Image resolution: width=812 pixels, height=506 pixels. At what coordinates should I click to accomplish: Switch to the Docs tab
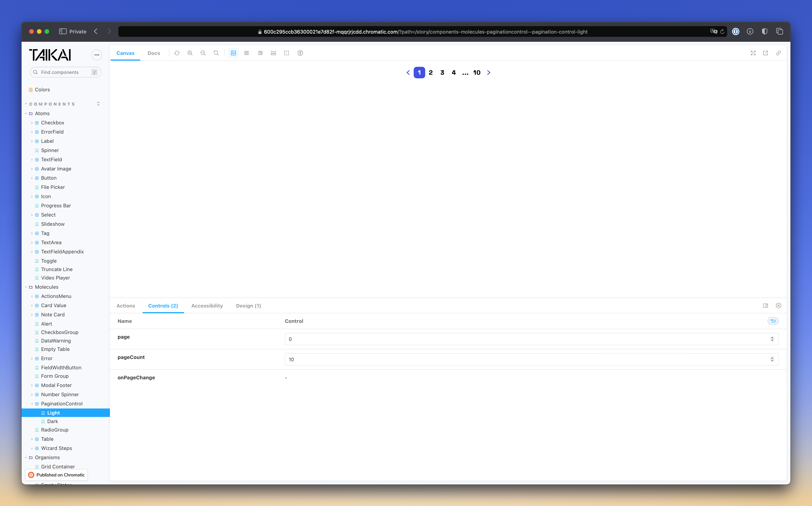pos(153,53)
